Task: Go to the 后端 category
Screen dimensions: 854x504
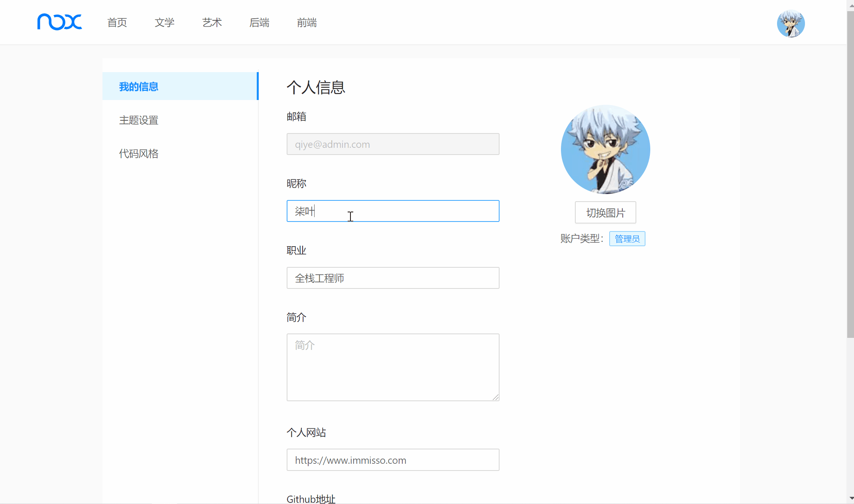Action: (260, 23)
